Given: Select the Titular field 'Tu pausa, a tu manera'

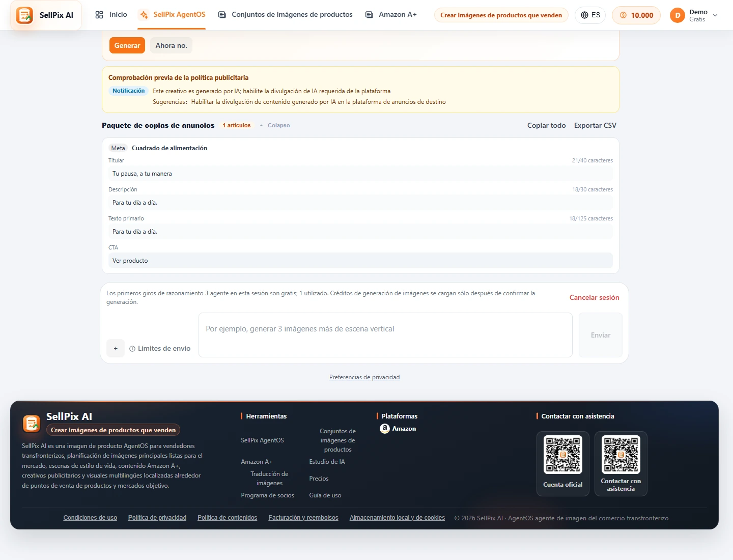Looking at the screenshot, I should (360, 174).
